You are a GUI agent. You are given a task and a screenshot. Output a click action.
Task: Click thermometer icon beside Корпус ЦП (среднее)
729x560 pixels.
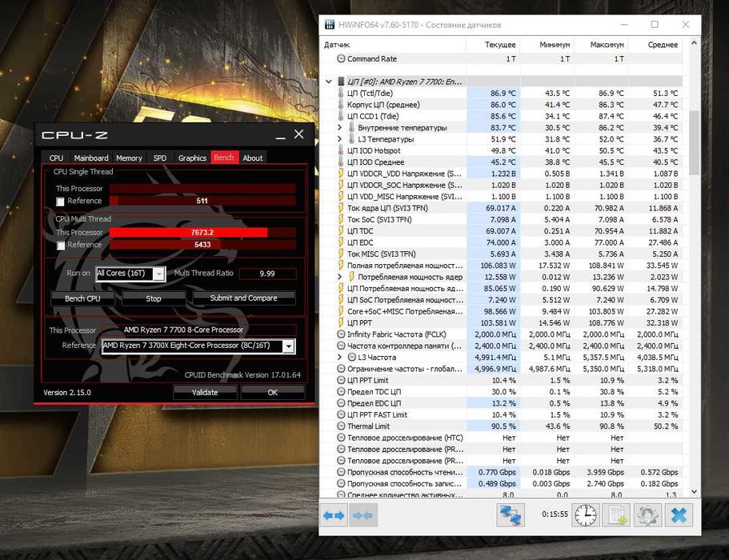point(341,105)
